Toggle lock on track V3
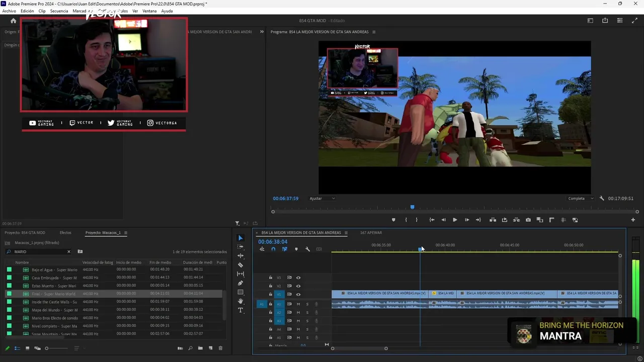The image size is (644, 362). point(271,278)
